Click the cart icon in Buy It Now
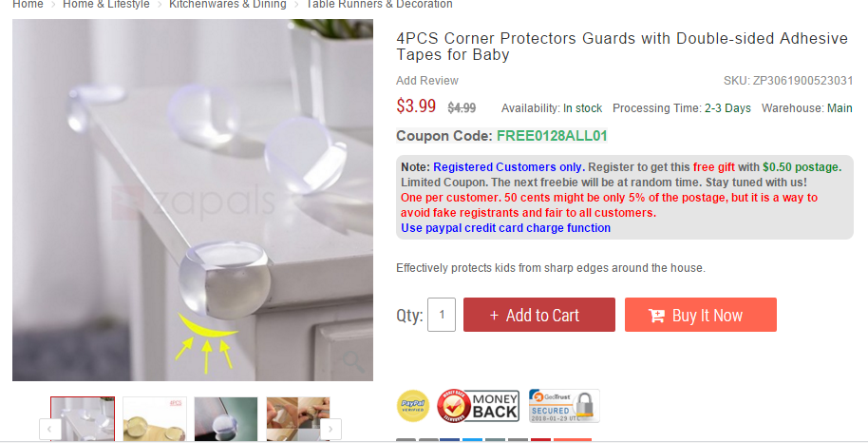This screenshot has height=443, width=868. (x=656, y=316)
